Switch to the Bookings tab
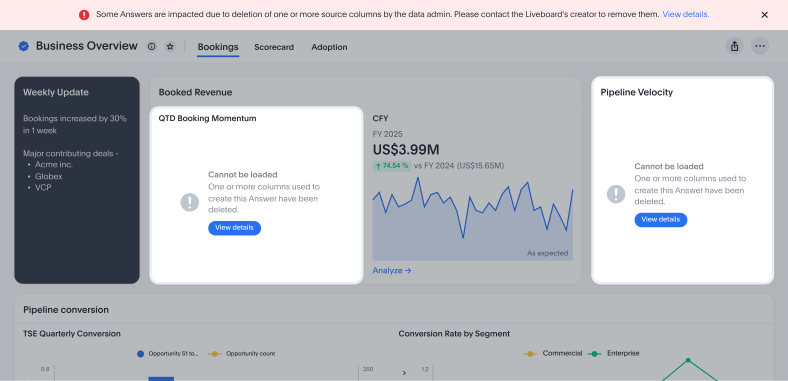This screenshot has width=788, height=381. coord(218,47)
